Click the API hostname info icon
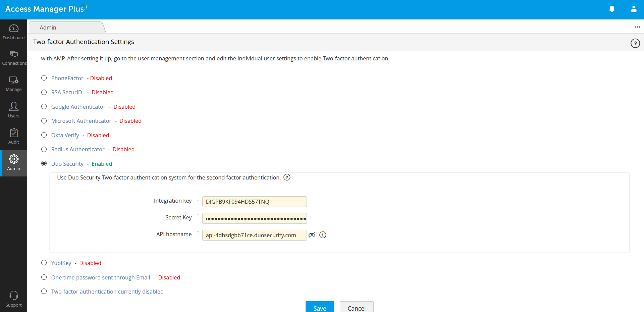 (x=323, y=235)
